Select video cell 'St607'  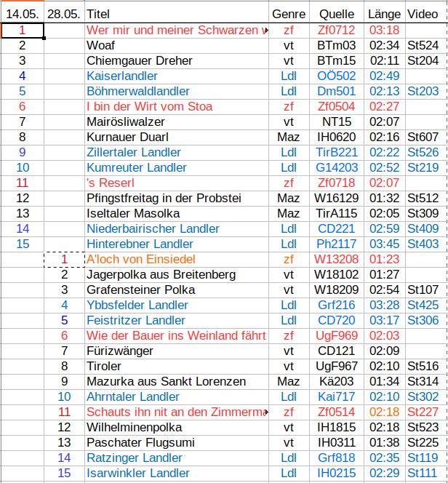[423, 137]
